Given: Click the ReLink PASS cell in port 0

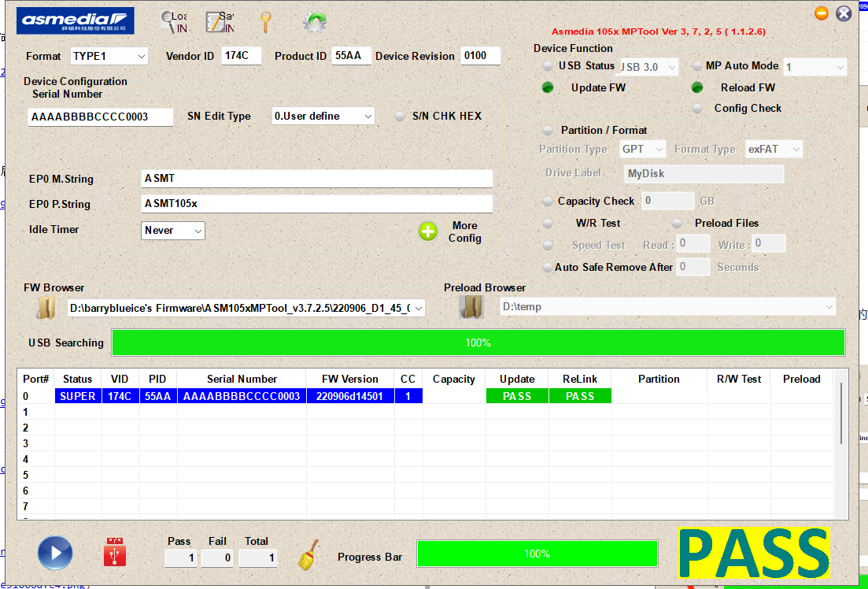Looking at the screenshot, I should pyautogui.click(x=580, y=396).
